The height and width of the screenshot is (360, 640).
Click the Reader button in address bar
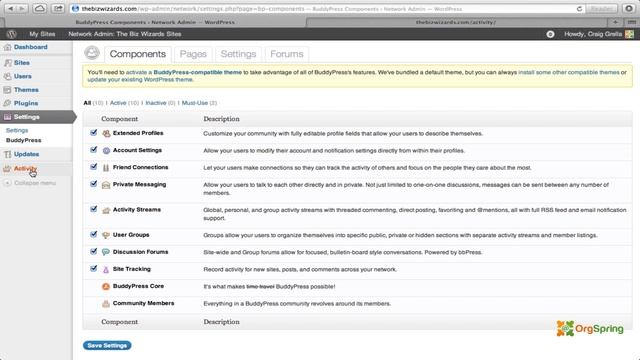pos(601,9)
